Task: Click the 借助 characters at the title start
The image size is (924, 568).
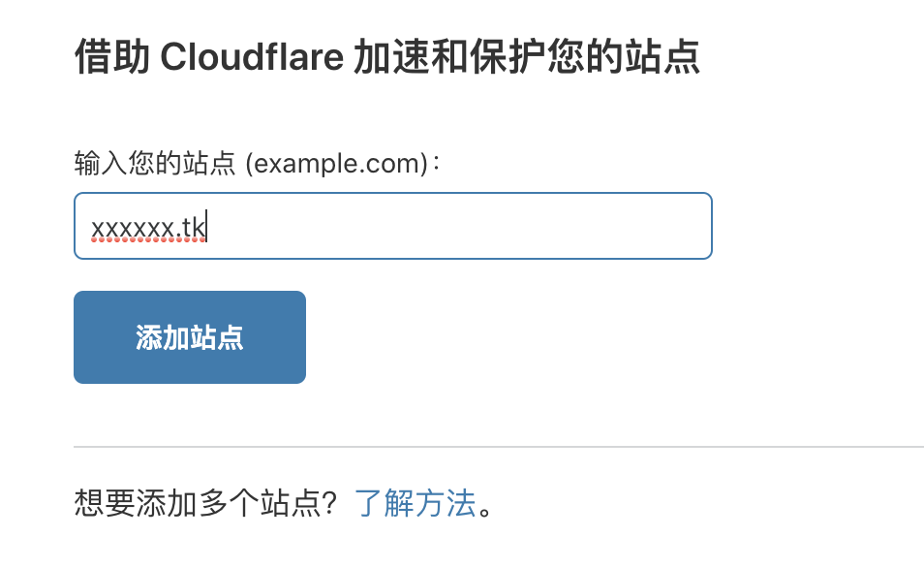Action: 112,56
